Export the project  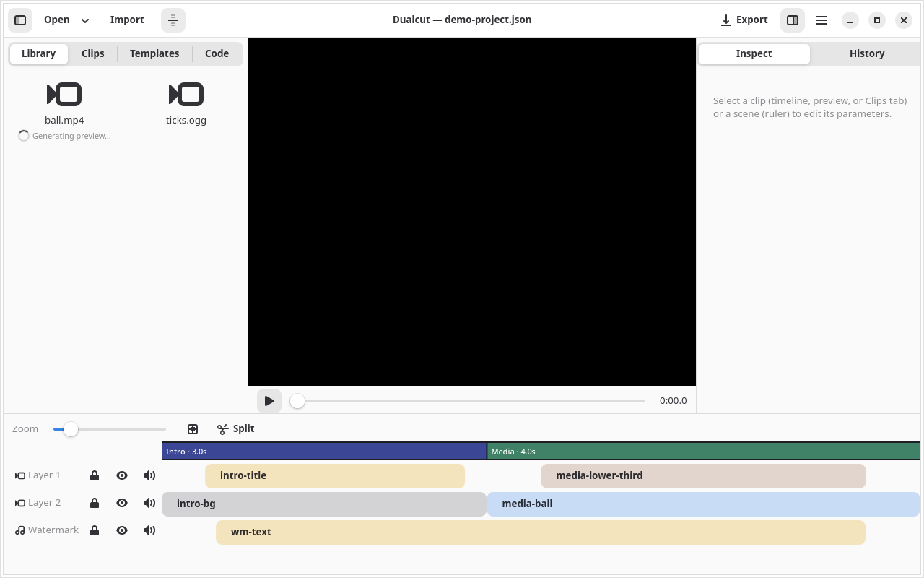(744, 20)
